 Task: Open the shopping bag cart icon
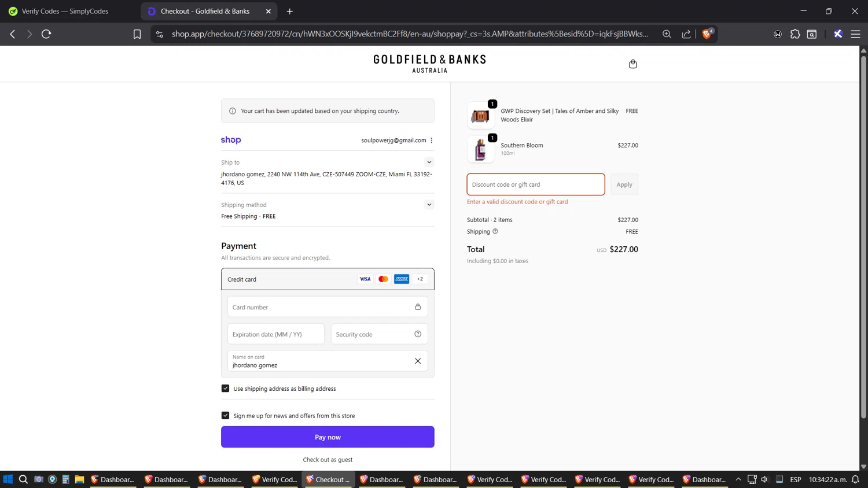pos(632,64)
